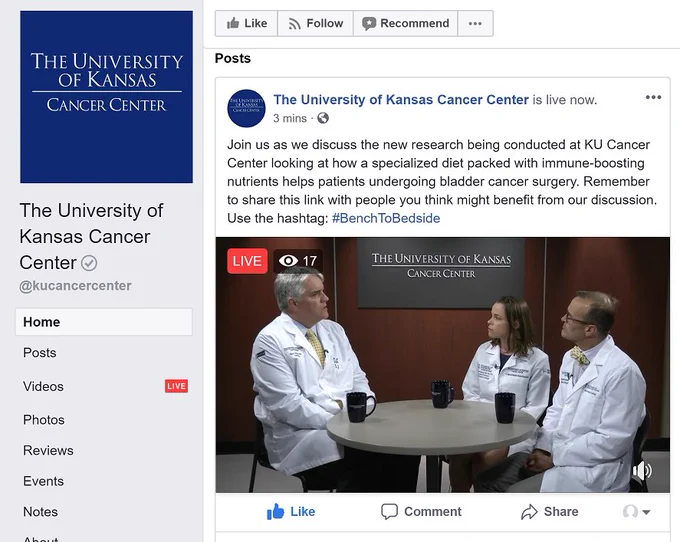The height and width of the screenshot is (542, 680).
Task: Open Events in the sidebar
Action: click(43, 481)
